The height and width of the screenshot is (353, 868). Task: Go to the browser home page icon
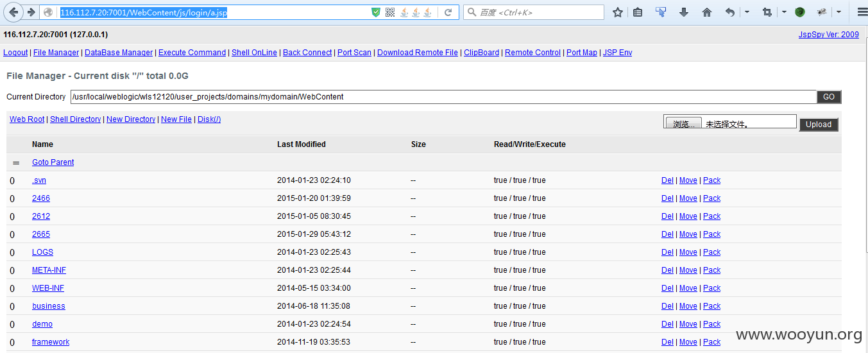pos(707,12)
